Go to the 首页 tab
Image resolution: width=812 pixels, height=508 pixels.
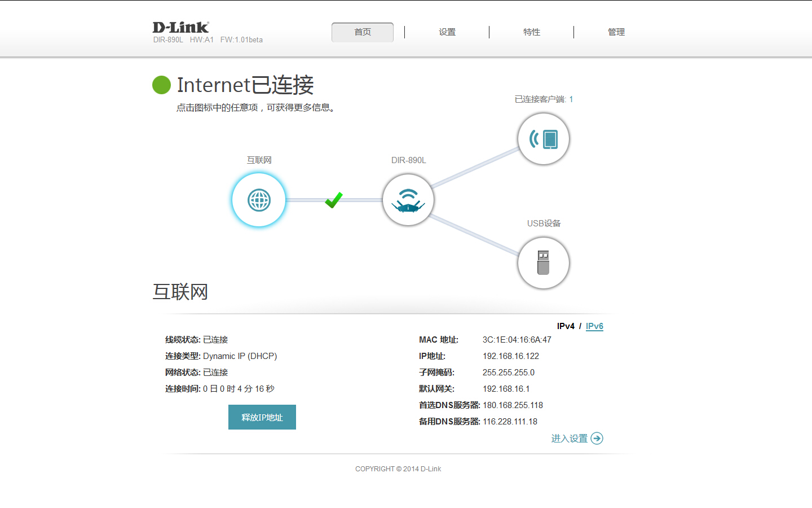(363, 32)
